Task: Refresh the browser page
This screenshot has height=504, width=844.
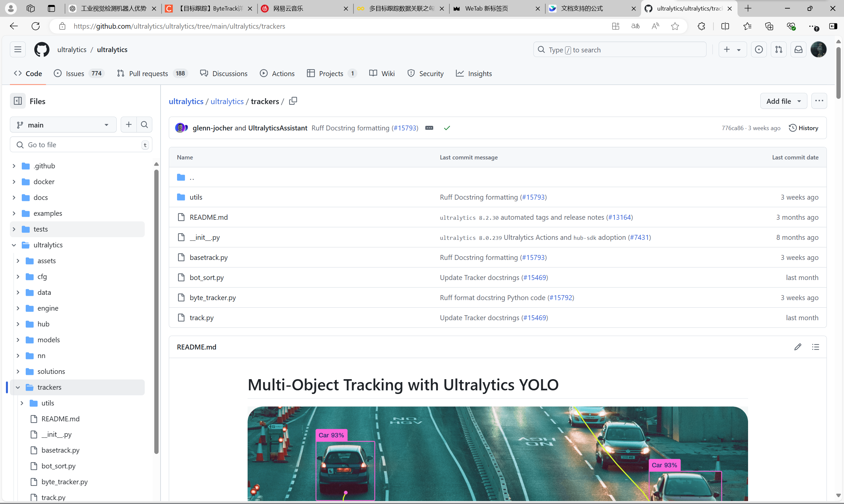Action: [36, 26]
